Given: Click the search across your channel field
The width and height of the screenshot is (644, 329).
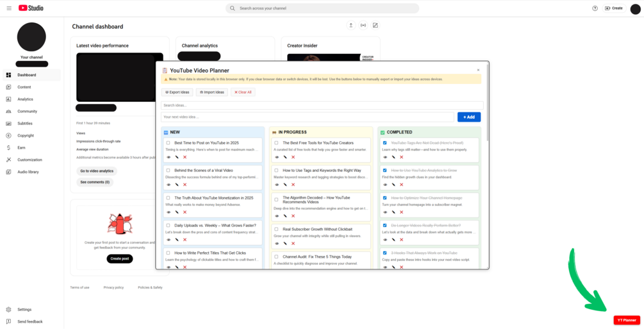Looking at the screenshot, I should 322,8.
